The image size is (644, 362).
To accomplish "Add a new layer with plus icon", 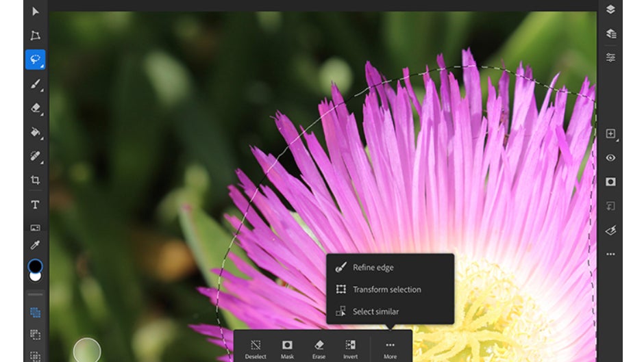I will [610, 134].
